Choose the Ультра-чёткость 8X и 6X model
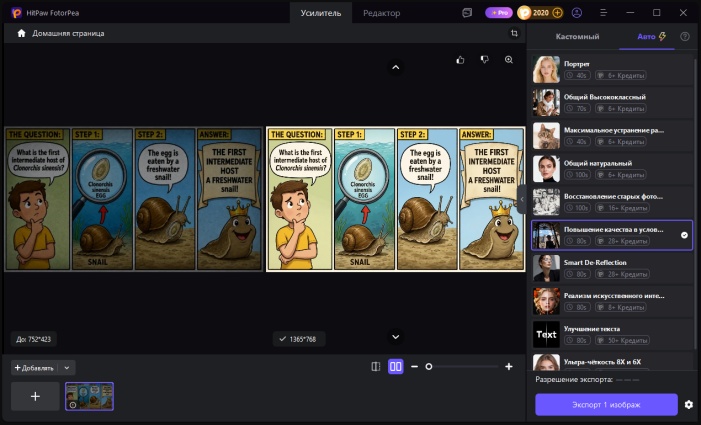701x425 pixels. tap(612, 362)
